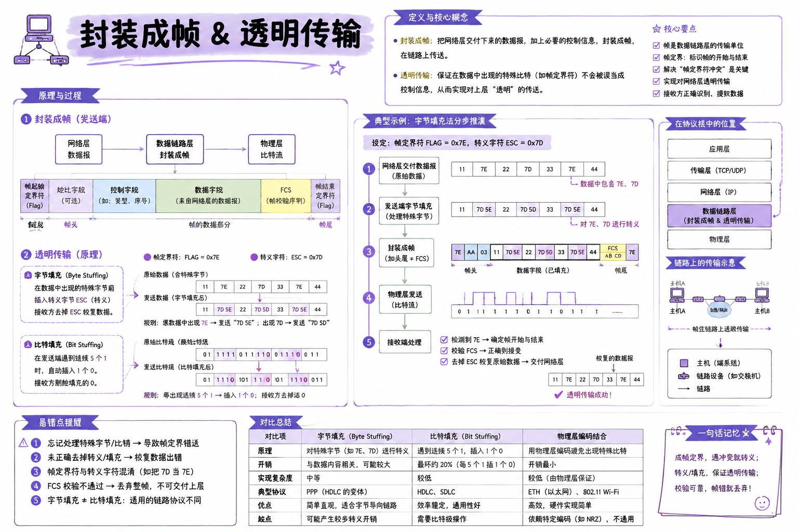The width and height of the screenshot is (798, 532).
Task: Click step circle 3 beside 封装成帧 加头尾
Action: tap(369, 251)
